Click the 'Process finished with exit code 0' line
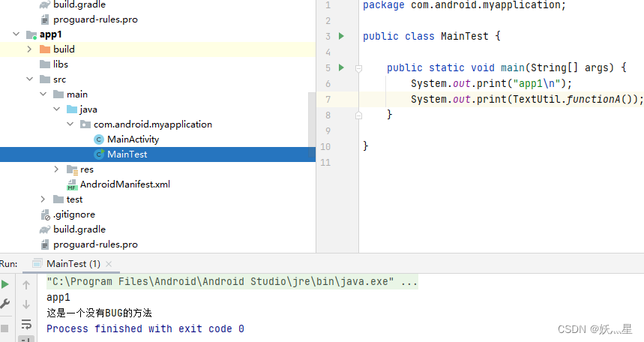 coord(145,328)
